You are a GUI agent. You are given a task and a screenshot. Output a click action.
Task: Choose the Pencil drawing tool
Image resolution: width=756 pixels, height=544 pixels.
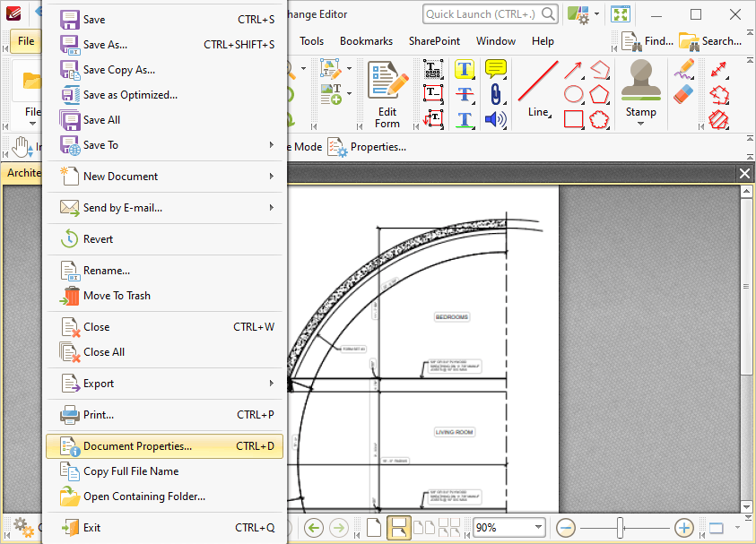click(684, 69)
